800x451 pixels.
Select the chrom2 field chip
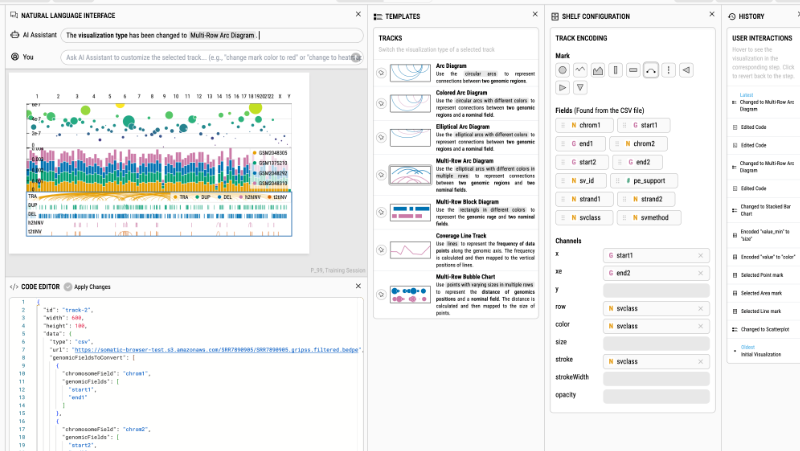[638, 144]
